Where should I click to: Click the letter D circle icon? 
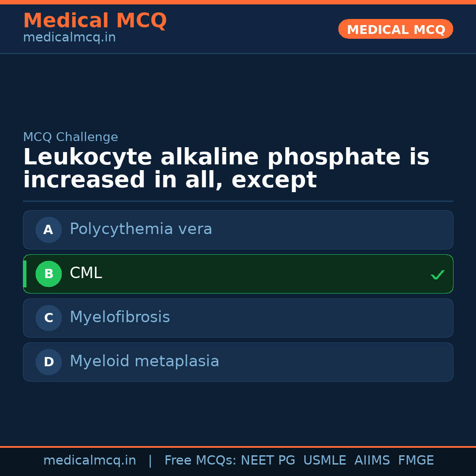point(48,362)
